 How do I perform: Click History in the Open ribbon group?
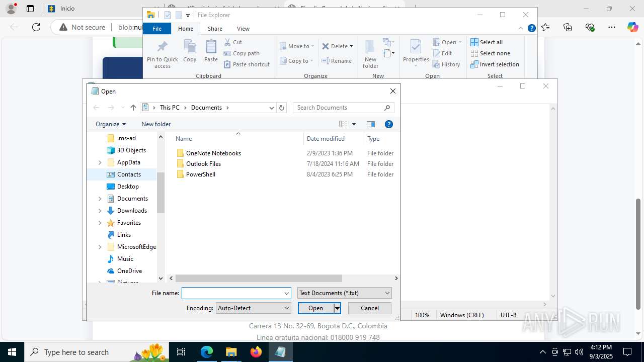446,64
